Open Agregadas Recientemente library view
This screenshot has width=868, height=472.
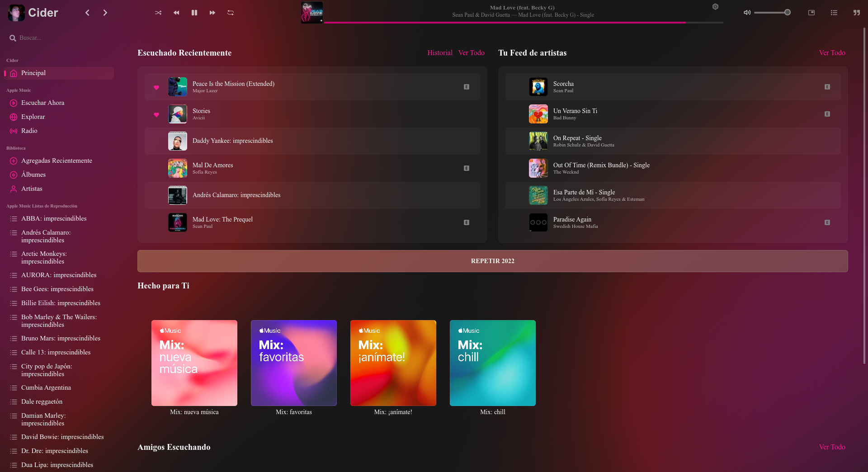pyautogui.click(x=59, y=161)
